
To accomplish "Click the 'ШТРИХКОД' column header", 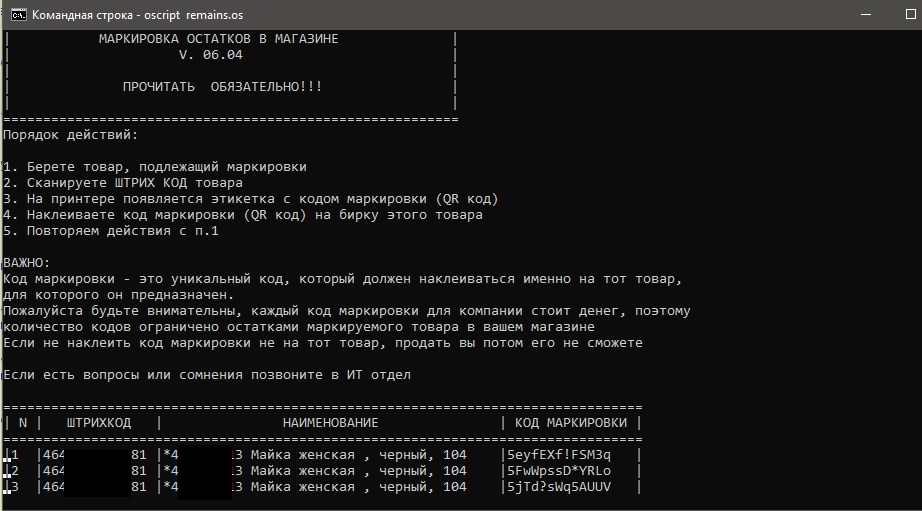I will coord(99,423).
